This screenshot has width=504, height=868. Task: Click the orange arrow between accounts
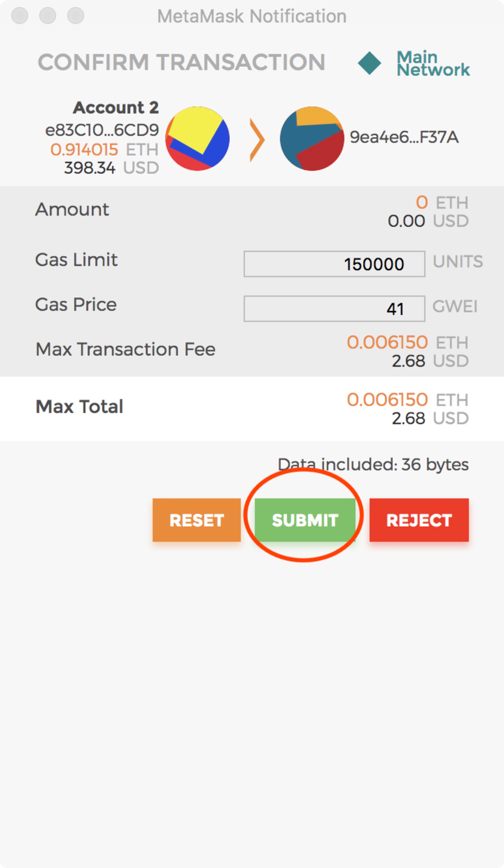point(257,140)
